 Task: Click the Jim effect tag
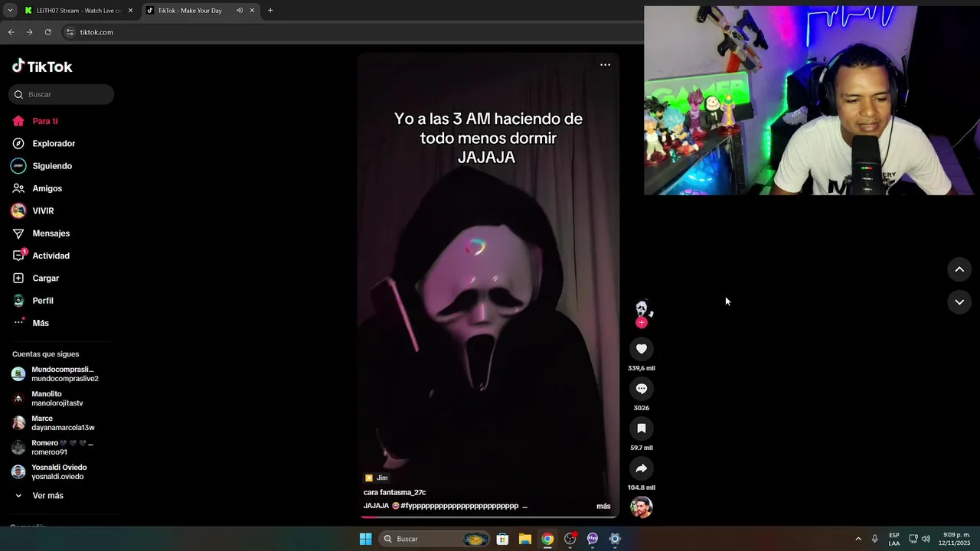376,478
